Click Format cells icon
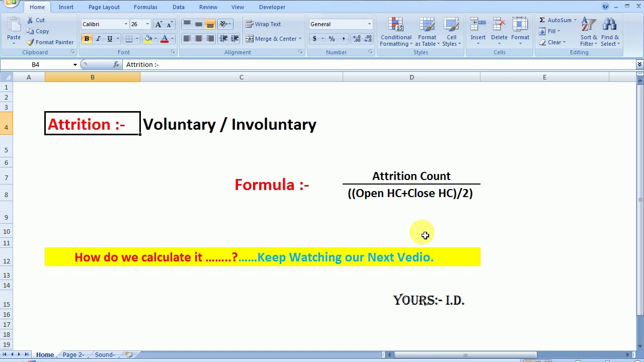 [x=520, y=25]
